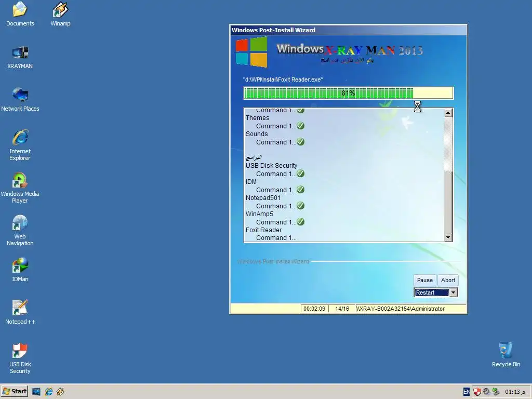Click the green-arrow tray icon next to clock
The image size is (532, 399).
click(496, 391)
